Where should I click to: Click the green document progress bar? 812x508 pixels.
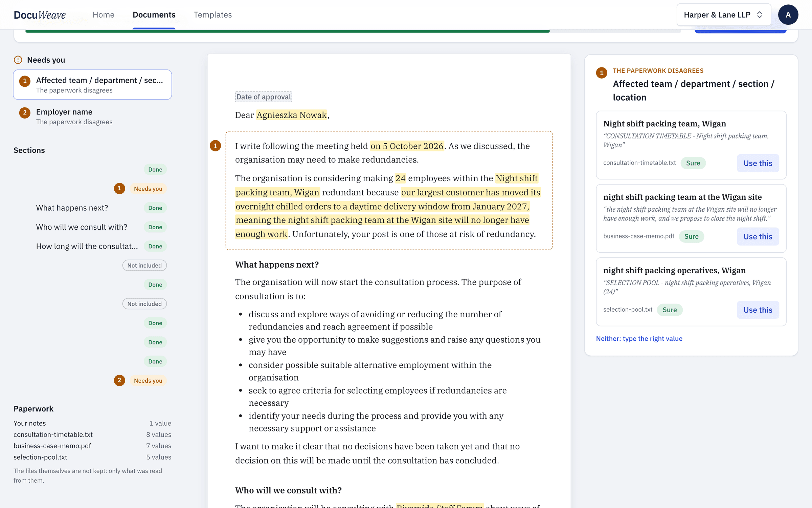288,31
